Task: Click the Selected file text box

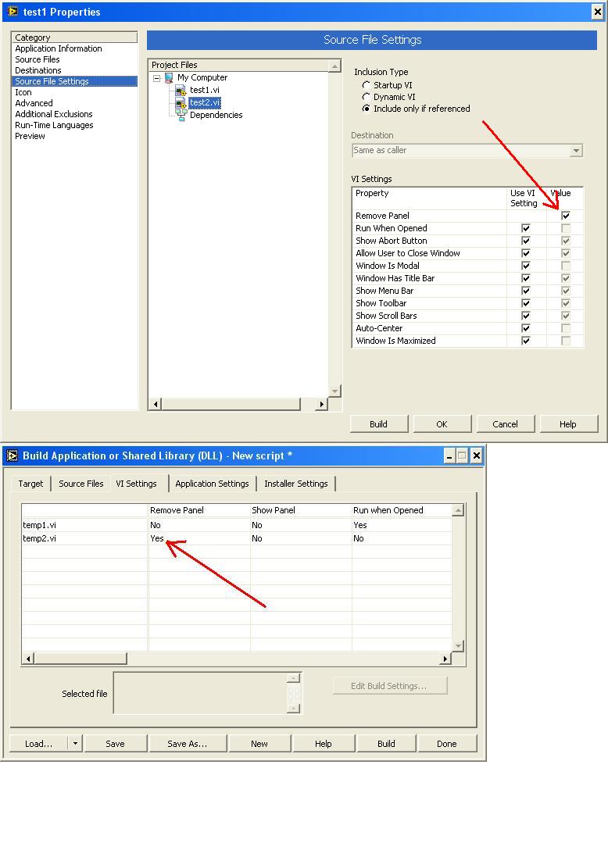Action: point(200,693)
